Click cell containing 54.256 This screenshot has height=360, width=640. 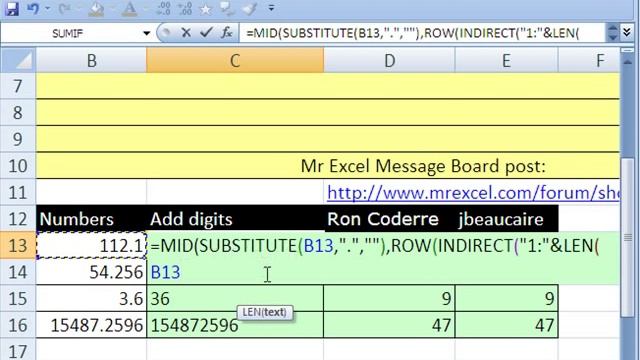pyautogui.click(x=91, y=272)
